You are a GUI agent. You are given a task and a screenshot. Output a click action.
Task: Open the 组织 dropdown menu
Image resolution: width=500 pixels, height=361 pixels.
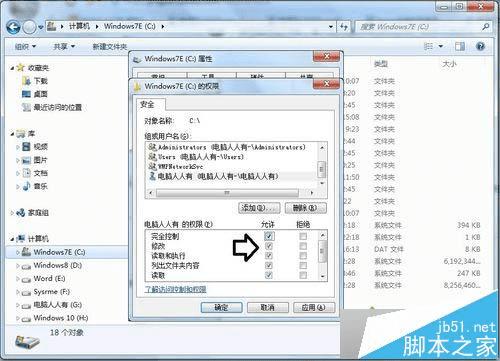coord(26,46)
